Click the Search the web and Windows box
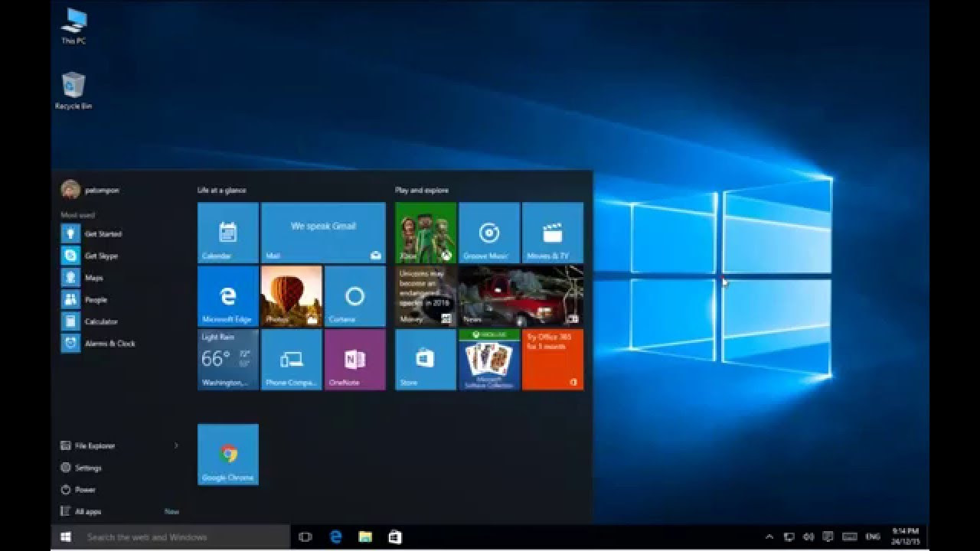The width and height of the screenshot is (980, 551). click(185, 537)
